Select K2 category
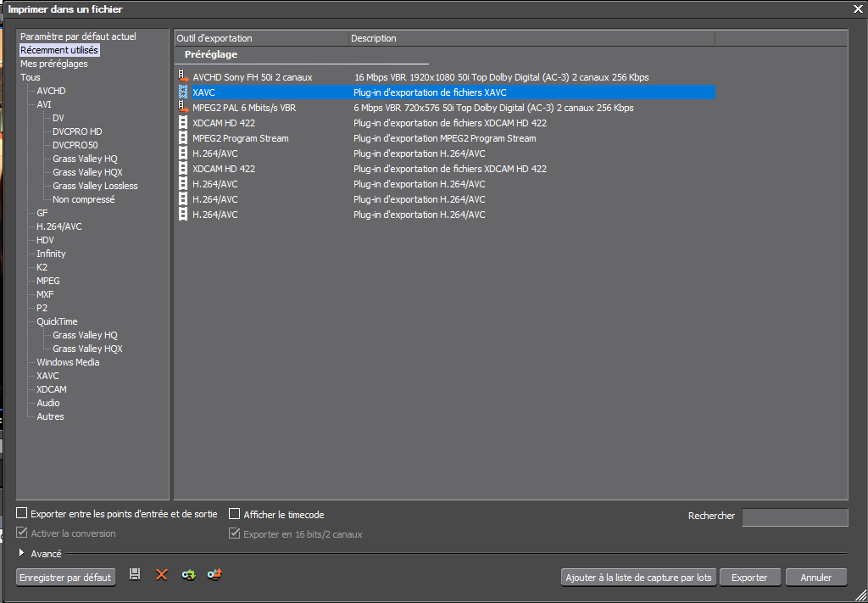 [x=42, y=267]
